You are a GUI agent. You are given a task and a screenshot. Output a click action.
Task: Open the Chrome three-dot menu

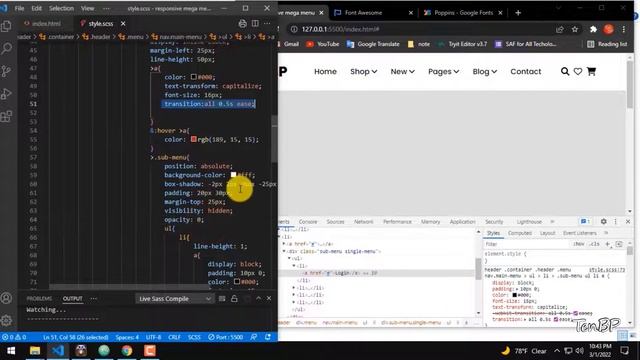(624, 29)
